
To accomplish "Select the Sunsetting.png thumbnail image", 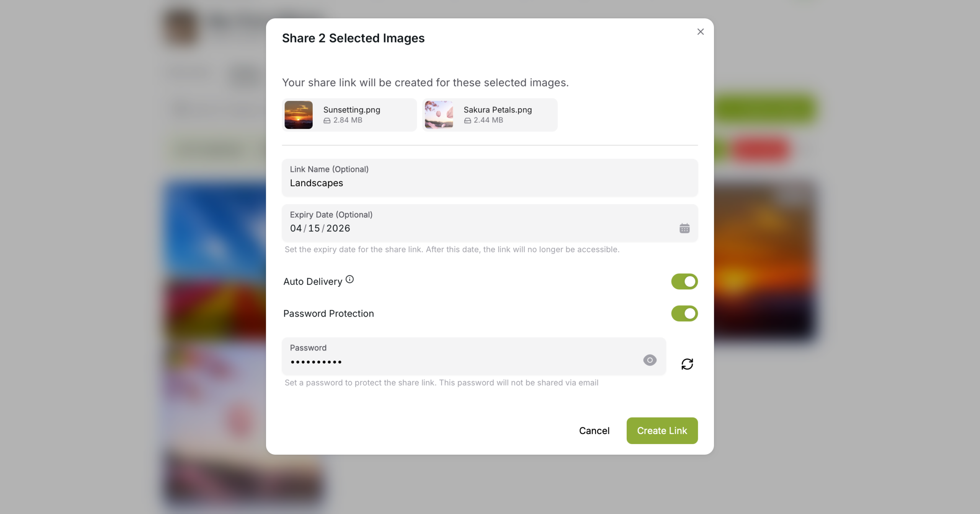I will pyautogui.click(x=299, y=115).
